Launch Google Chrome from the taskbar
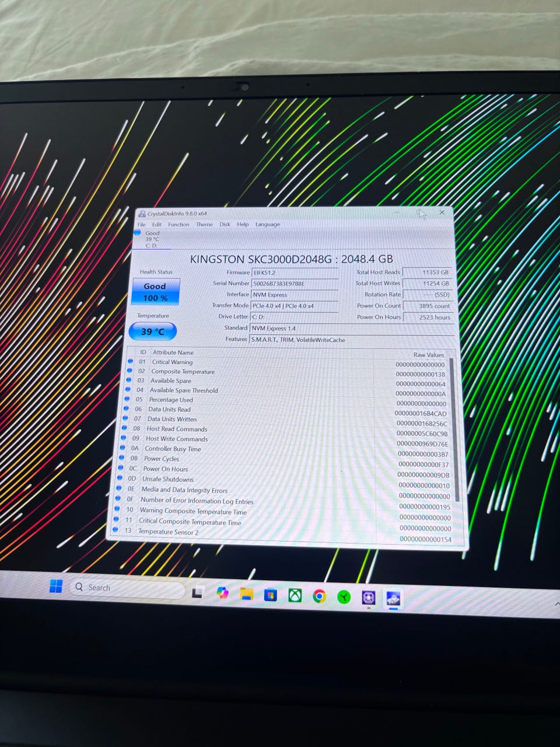Image resolution: width=560 pixels, height=747 pixels. coord(319,596)
